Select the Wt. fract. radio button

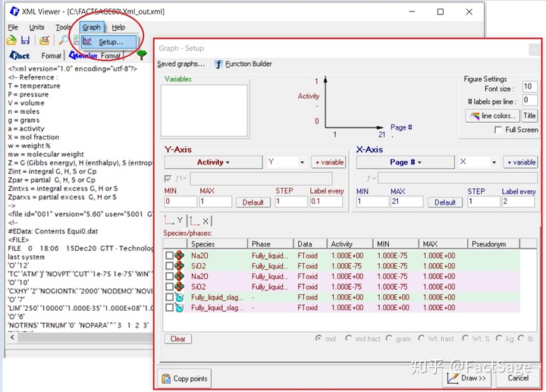[422, 338]
